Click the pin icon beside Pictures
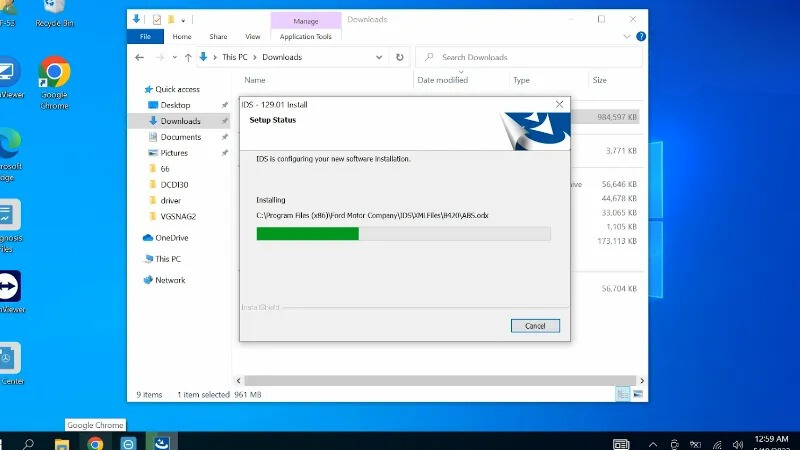The width and height of the screenshot is (800, 450). click(224, 153)
